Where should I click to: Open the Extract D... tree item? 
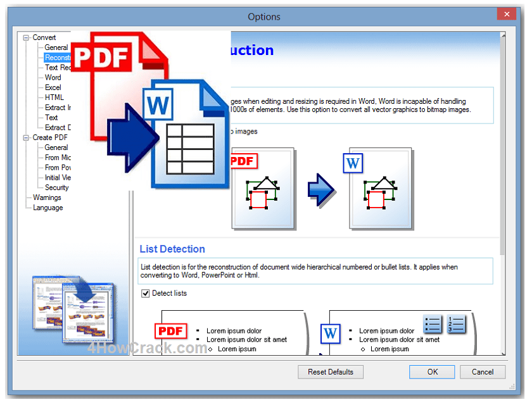tap(58, 127)
